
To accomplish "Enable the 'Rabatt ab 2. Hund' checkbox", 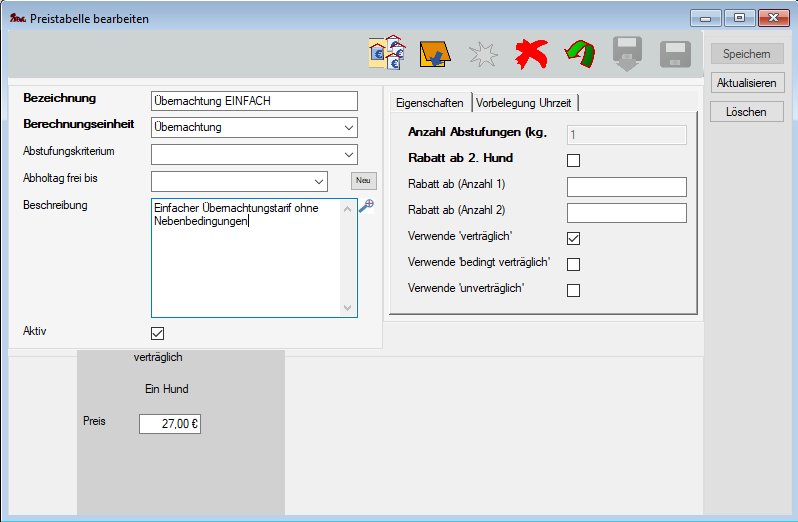I will tap(574, 160).
